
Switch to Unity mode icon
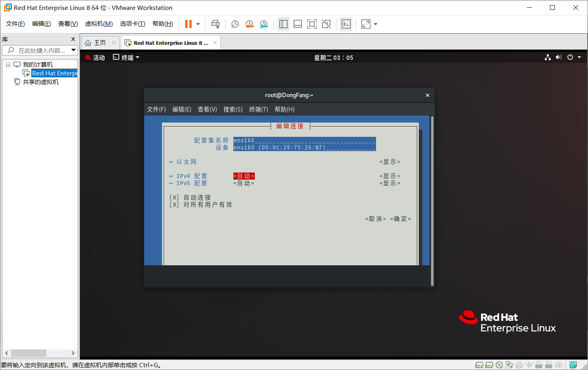(x=326, y=24)
